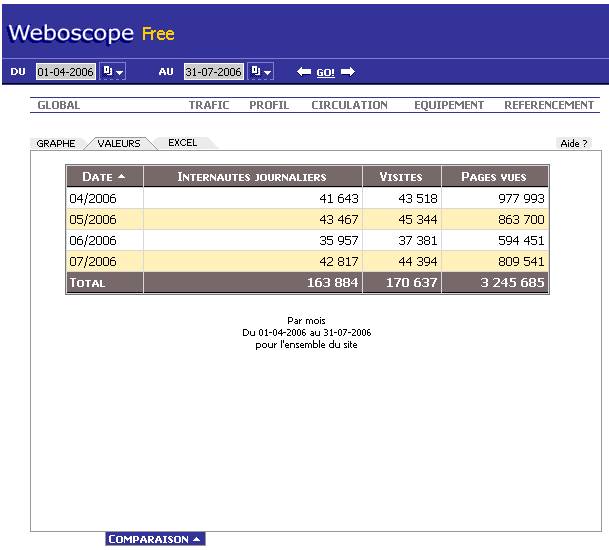Go to next period with right arrow

348,72
